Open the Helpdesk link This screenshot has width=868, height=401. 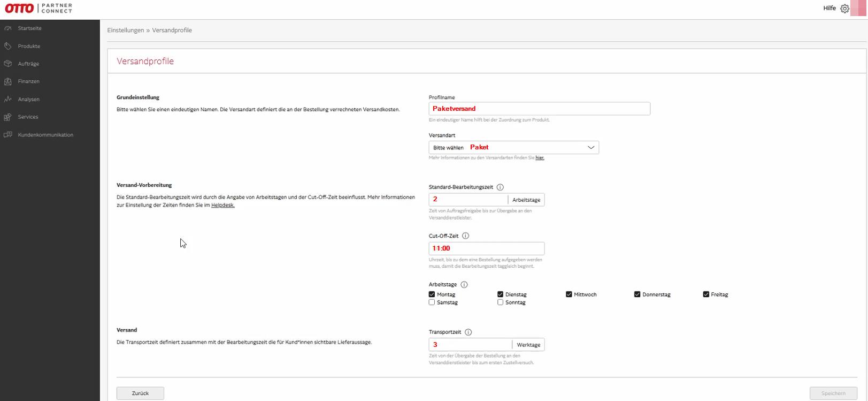(x=222, y=205)
